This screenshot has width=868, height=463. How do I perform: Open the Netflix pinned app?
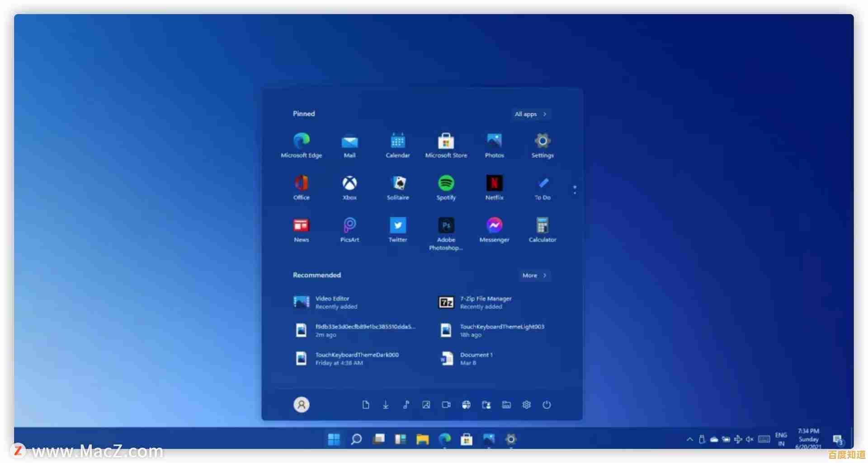[x=494, y=184]
